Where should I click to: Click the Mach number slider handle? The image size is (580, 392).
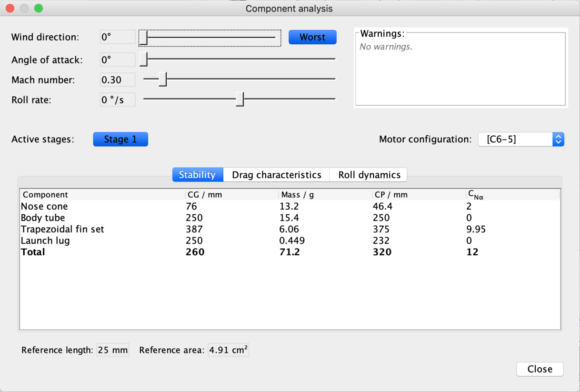(x=163, y=80)
